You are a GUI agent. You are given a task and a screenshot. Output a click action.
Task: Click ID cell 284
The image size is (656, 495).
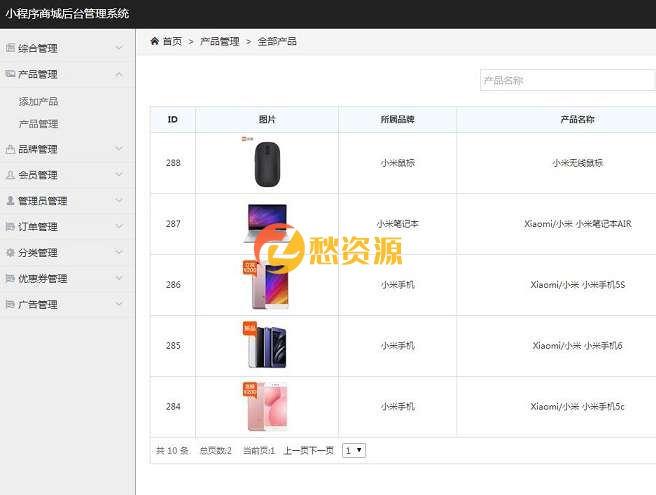point(173,407)
